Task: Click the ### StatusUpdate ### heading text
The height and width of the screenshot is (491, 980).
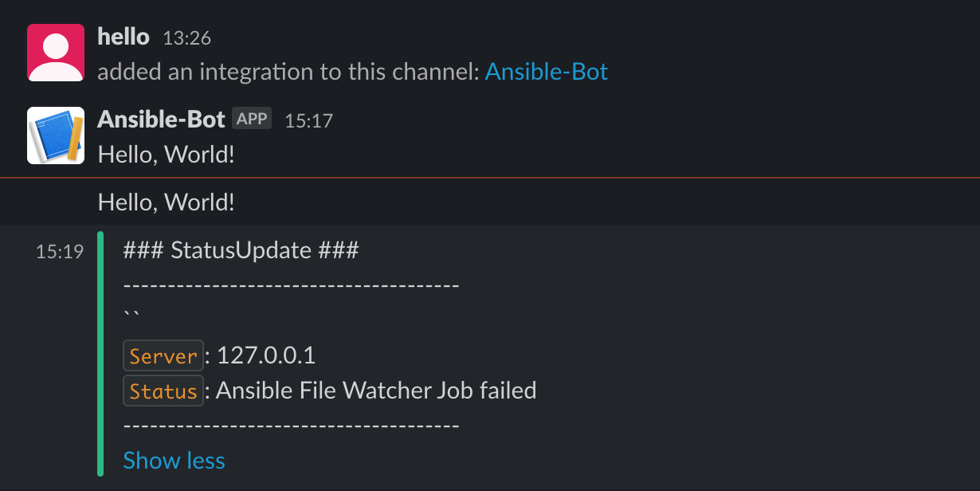Action: pos(241,250)
